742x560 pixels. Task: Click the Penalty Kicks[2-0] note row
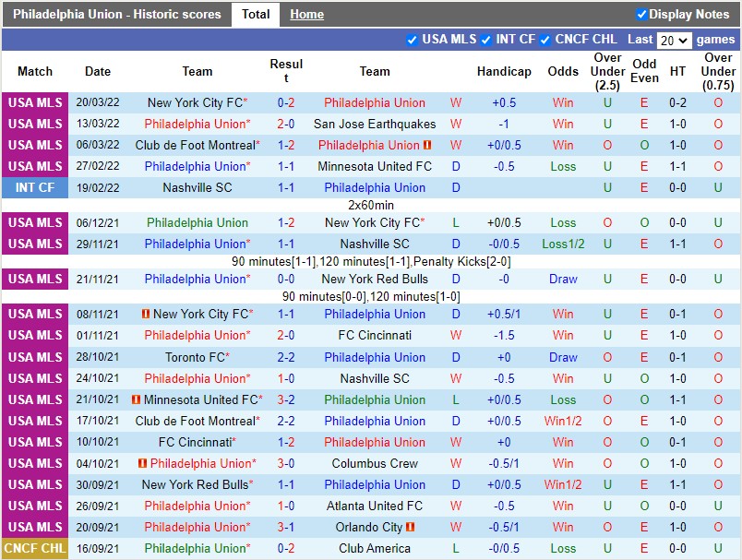(x=371, y=262)
